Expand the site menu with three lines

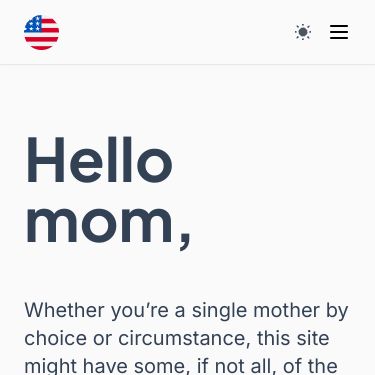[339, 32]
